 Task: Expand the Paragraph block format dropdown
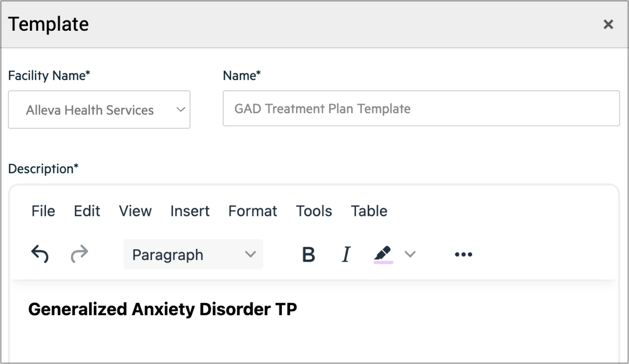[x=193, y=254]
